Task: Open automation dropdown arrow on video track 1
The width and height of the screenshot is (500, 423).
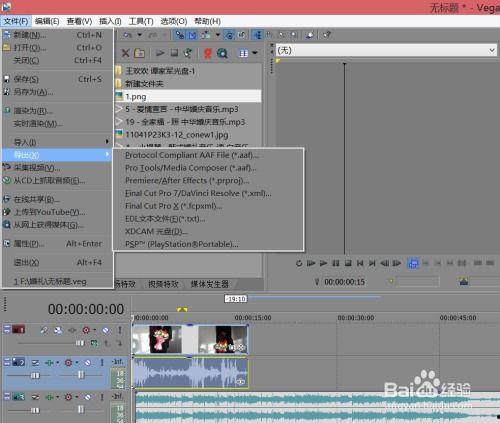Action: [95, 330]
